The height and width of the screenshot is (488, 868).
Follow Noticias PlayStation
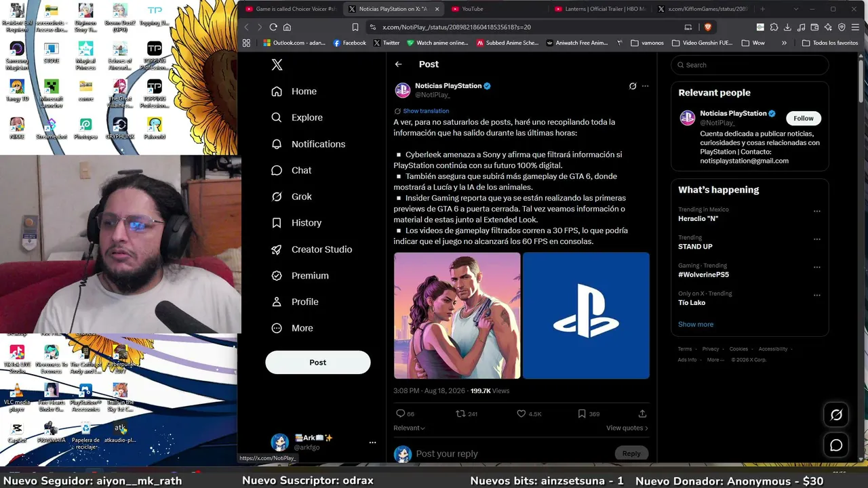(x=804, y=118)
